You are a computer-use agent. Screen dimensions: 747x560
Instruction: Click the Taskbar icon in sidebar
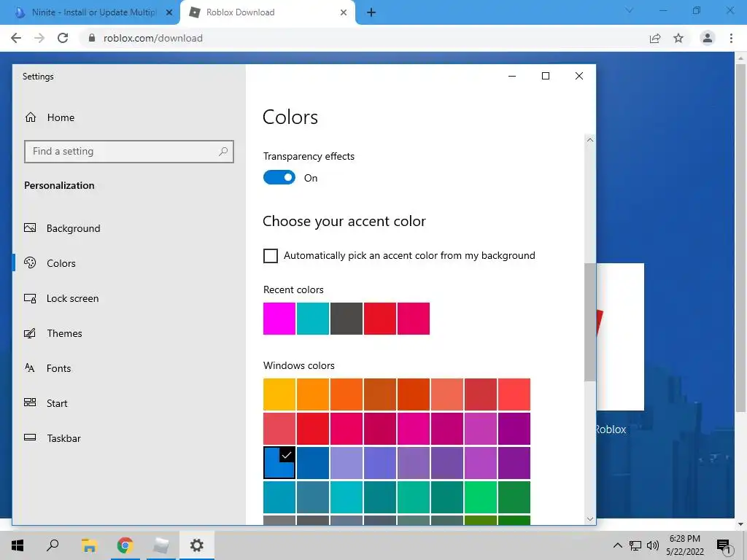click(x=30, y=437)
